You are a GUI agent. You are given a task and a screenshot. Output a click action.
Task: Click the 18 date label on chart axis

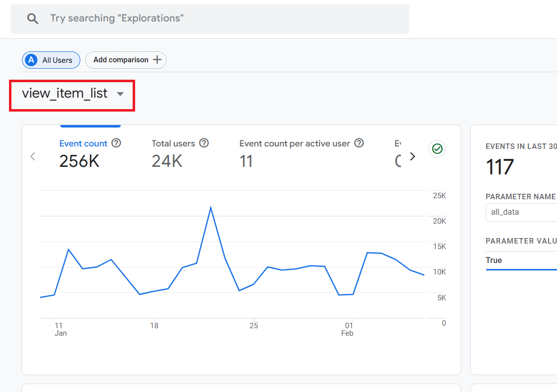click(x=154, y=326)
